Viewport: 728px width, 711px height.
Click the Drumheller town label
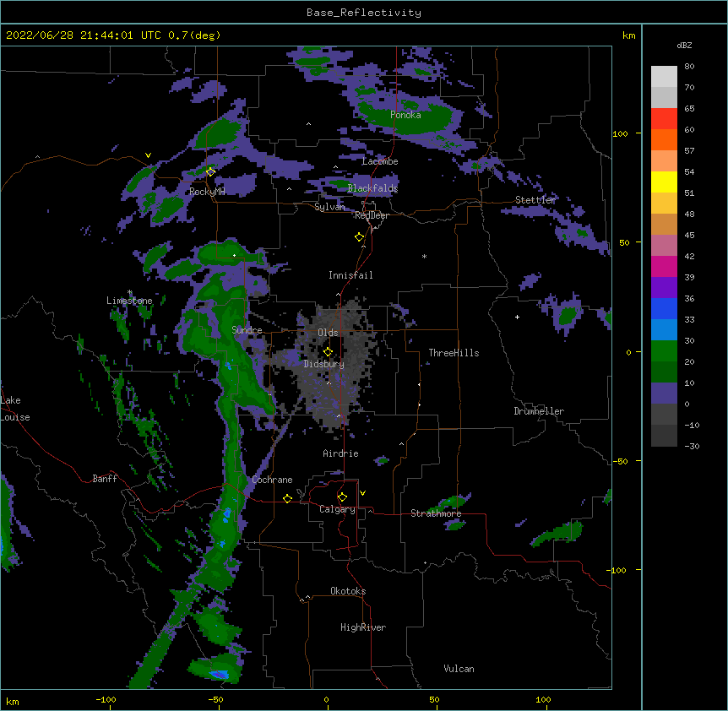539,411
